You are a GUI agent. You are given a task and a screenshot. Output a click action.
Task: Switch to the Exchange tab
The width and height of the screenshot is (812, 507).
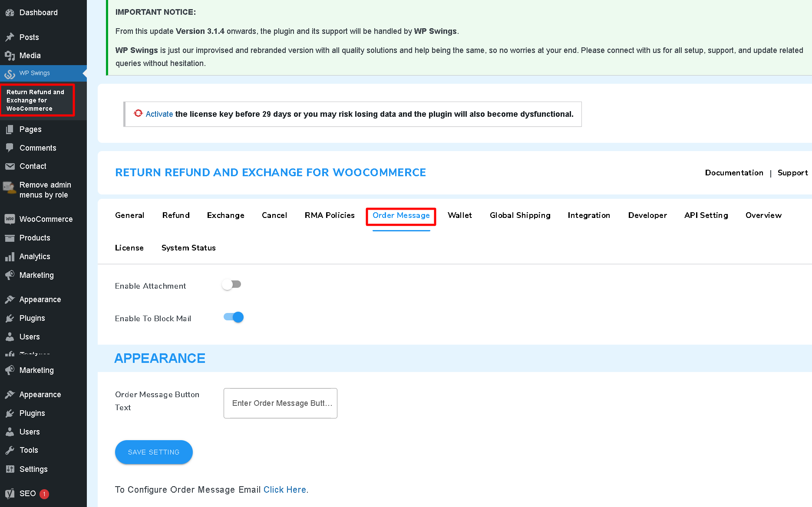pyautogui.click(x=226, y=215)
